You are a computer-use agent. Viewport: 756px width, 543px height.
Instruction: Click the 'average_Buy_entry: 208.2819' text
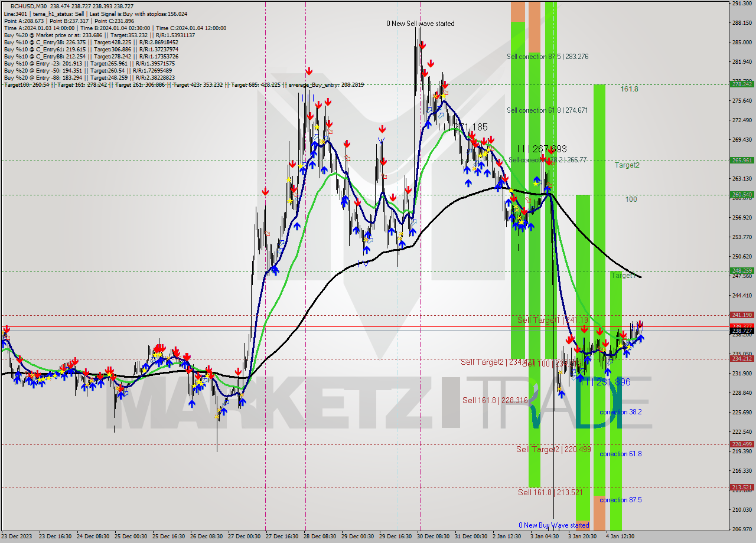point(326,85)
